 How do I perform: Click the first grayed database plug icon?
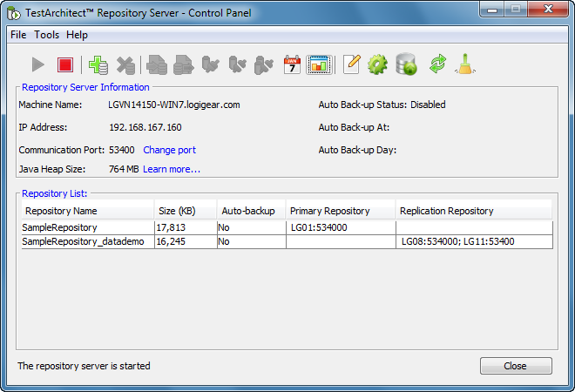click(x=210, y=64)
